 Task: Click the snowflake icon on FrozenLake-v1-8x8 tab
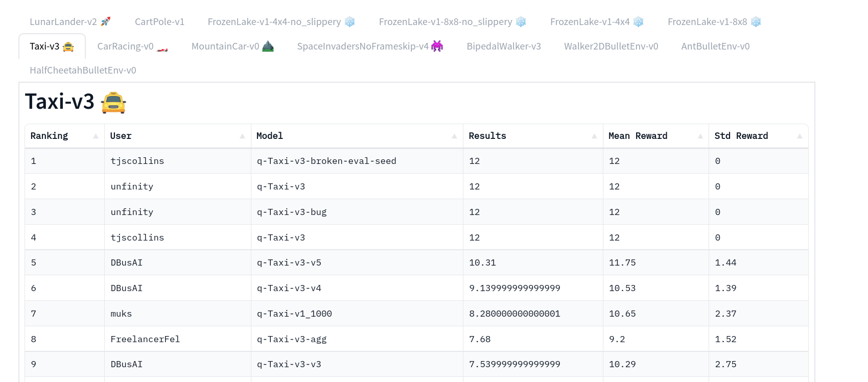click(x=756, y=21)
